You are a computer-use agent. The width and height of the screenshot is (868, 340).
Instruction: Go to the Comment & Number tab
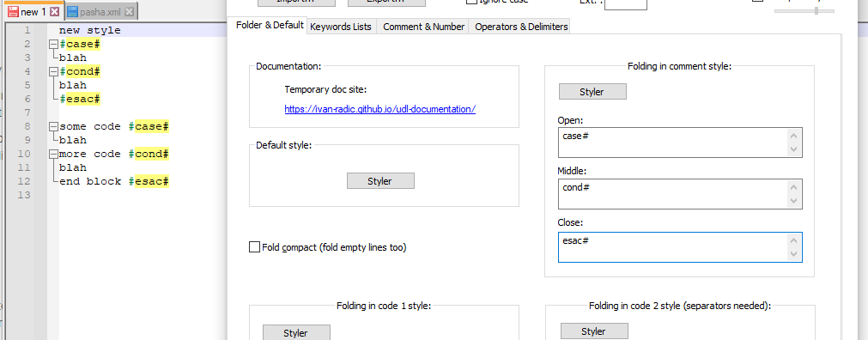pos(423,27)
